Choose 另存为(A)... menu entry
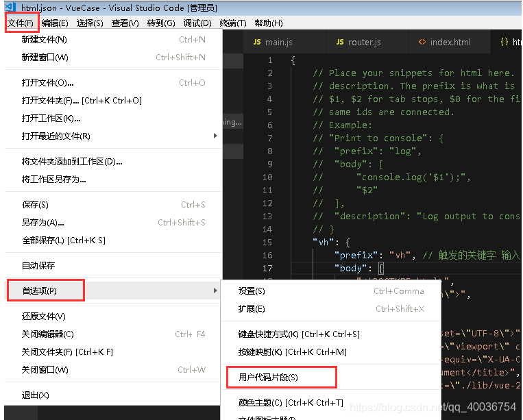523x420 pixels. point(113,223)
